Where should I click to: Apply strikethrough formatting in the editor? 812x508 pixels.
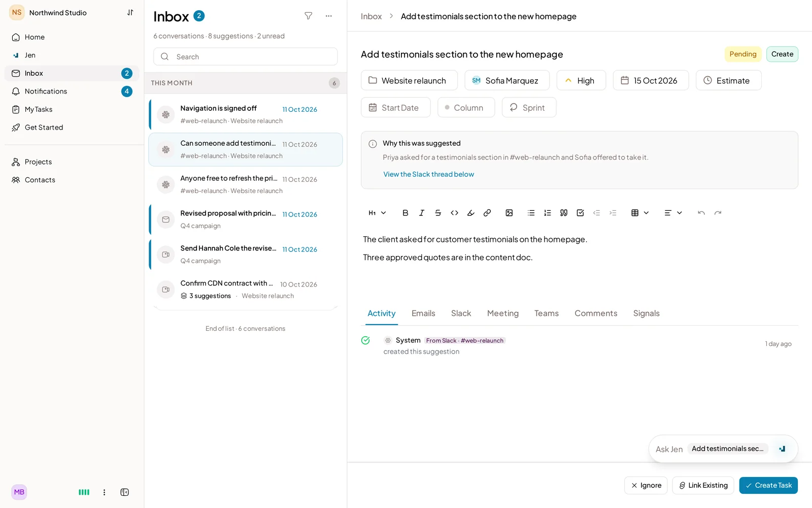438,213
